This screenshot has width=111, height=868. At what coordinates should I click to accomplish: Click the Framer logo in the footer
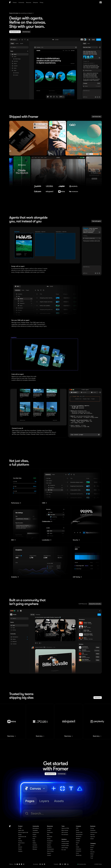click(10, 826)
